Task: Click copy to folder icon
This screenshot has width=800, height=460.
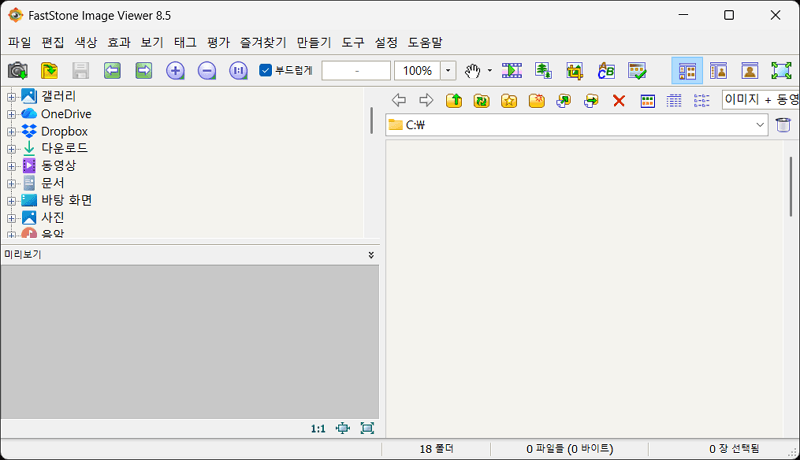Action: (564, 100)
